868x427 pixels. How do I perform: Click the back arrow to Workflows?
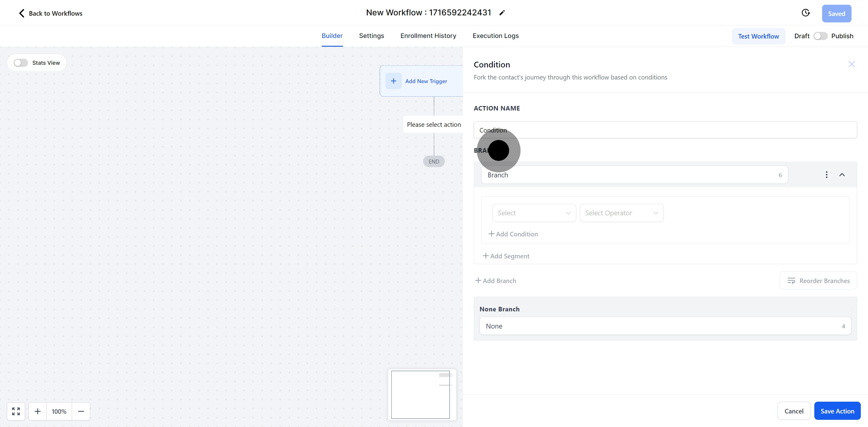[x=22, y=13]
